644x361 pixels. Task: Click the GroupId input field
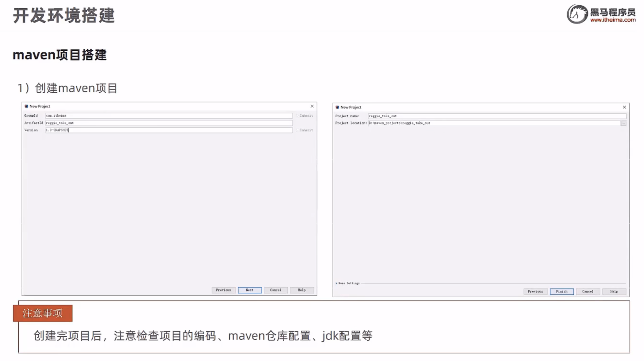tap(169, 116)
